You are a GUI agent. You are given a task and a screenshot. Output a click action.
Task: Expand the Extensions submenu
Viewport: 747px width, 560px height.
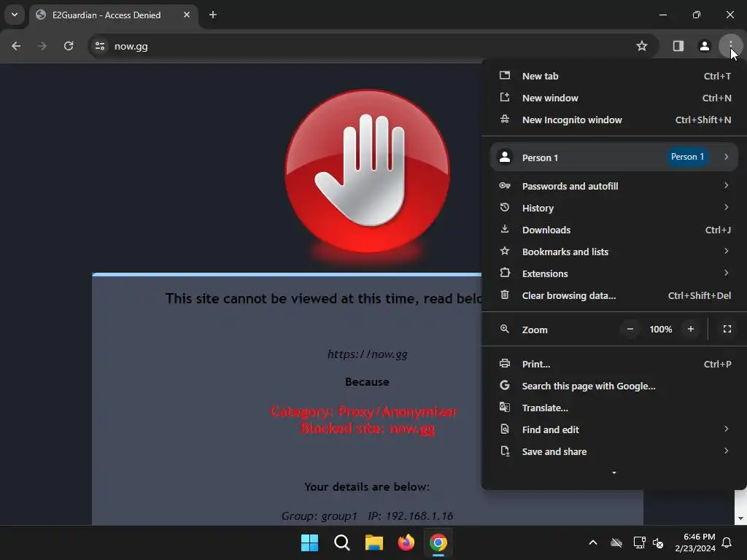614,274
